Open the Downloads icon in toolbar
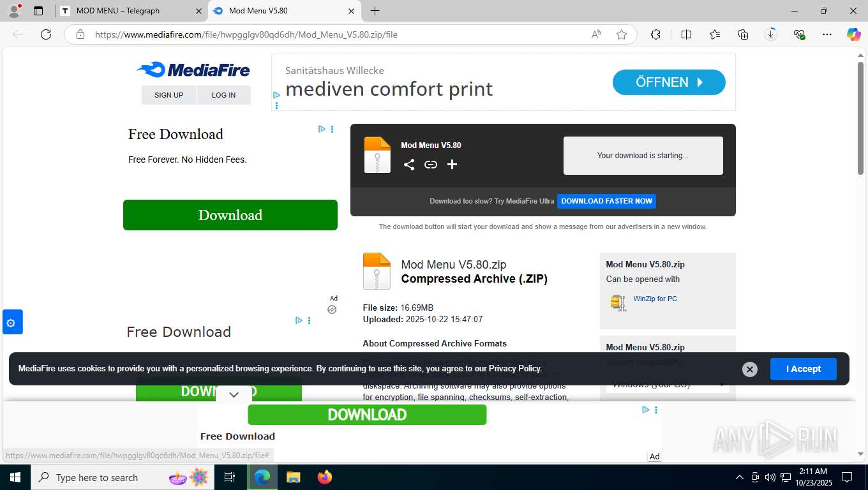The image size is (868, 490). tap(771, 34)
